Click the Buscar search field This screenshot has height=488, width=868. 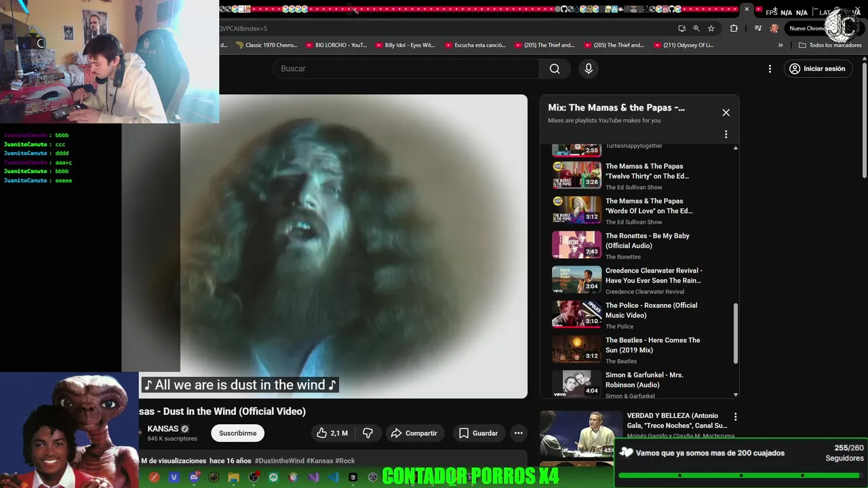[x=406, y=68]
